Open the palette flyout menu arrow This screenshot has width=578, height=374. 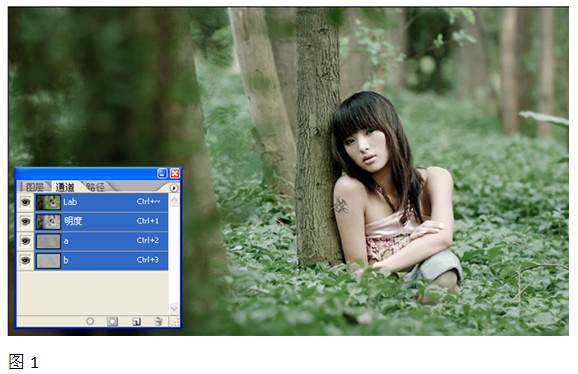pos(174,188)
